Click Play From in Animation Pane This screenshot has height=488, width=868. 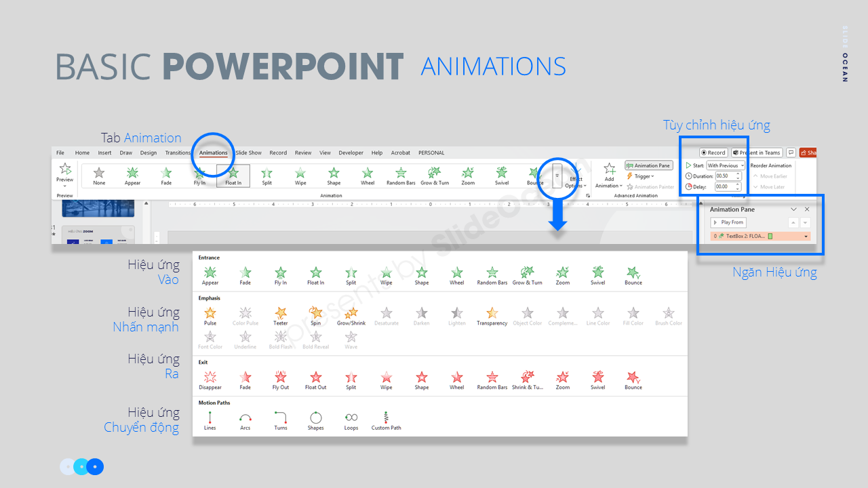728,222
